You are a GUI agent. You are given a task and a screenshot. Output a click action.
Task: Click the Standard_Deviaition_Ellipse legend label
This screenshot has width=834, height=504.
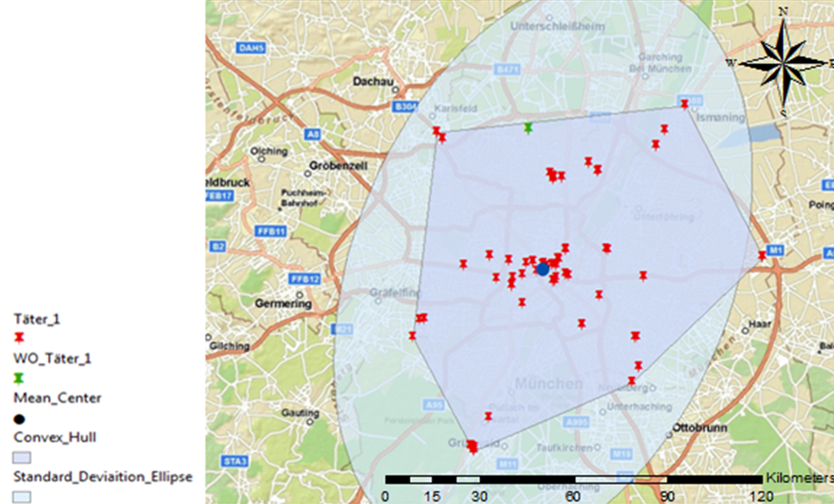tap(103, 477)
